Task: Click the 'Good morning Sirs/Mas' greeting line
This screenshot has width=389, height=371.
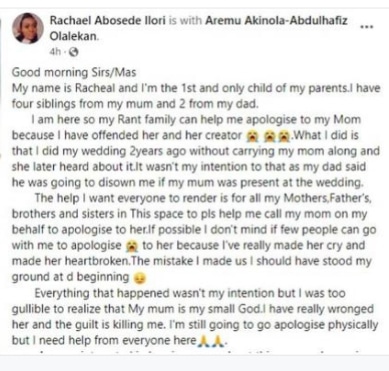Action: pyautogui.click(x=74, y=72)
